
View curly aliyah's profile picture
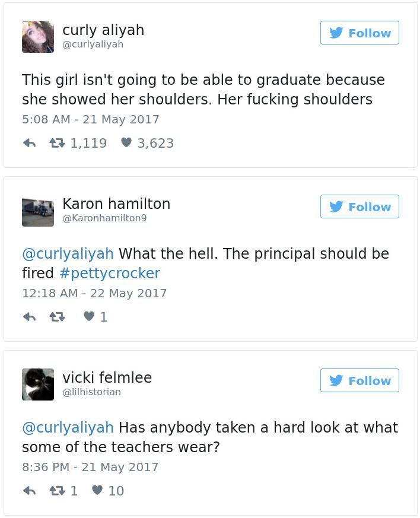38,37
